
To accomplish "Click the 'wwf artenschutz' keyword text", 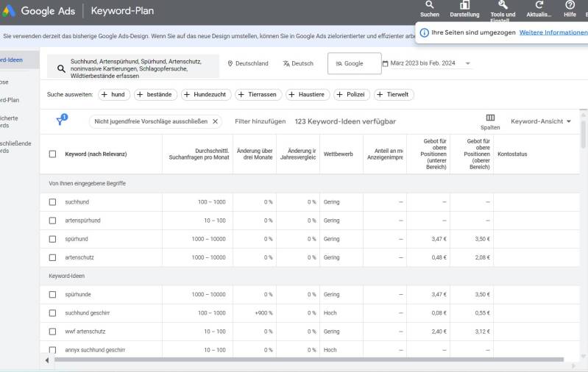I will [x=85, y=332].
